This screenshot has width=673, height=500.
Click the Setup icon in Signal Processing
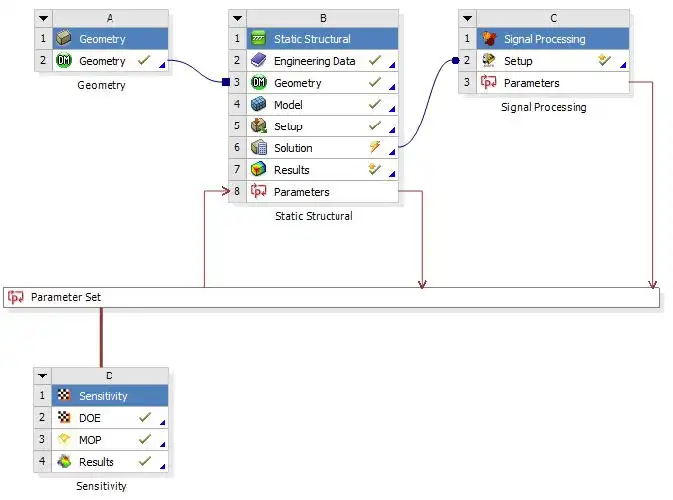tap(488, 61)
